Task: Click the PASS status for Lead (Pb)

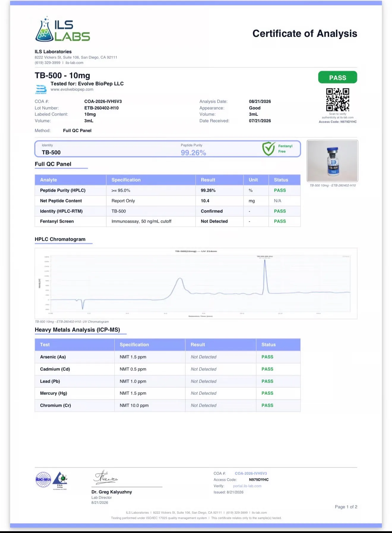Action: [x=267, y=381]
